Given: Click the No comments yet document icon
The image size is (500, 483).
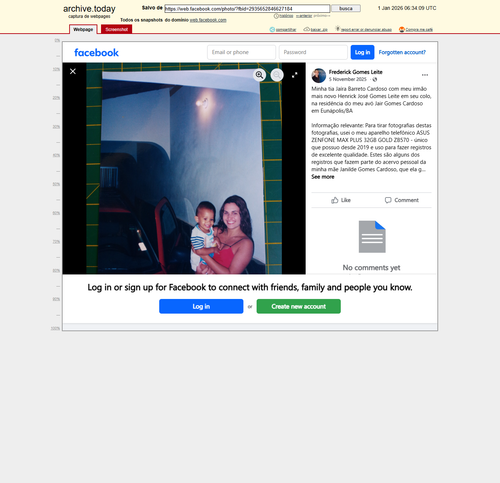Looking at the screenshot, I should (372, 237).
